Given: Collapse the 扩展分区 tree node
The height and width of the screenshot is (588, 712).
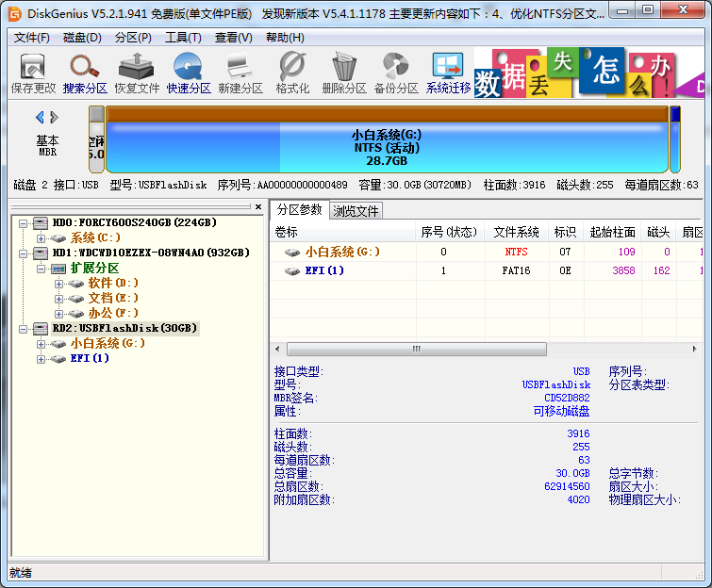Looking at the screenshot, I should [41, 269].
